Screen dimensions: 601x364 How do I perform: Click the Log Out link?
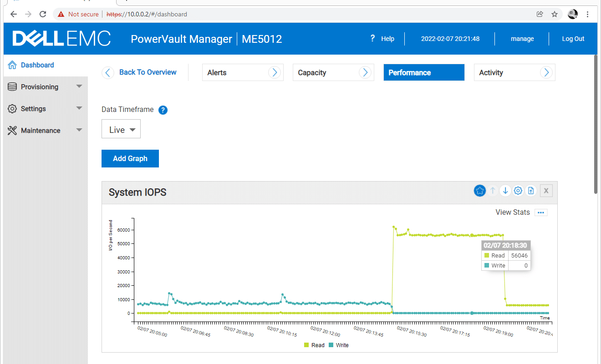pyautogui.click(x=573, y=39)
